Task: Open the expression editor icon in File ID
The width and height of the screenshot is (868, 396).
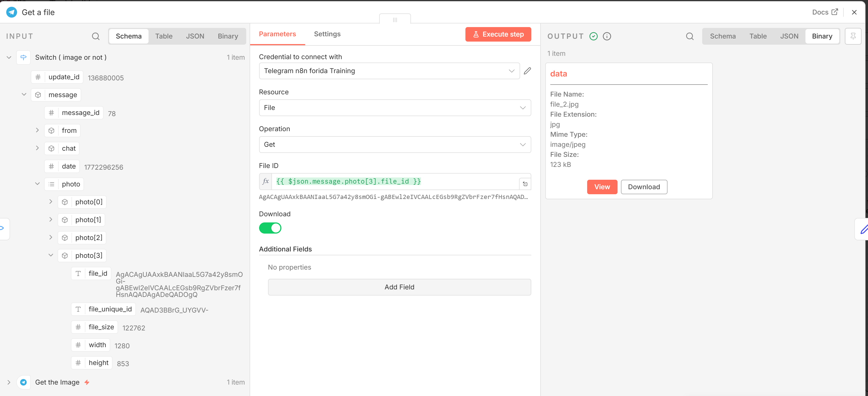Action: click(x=525, y=184)
